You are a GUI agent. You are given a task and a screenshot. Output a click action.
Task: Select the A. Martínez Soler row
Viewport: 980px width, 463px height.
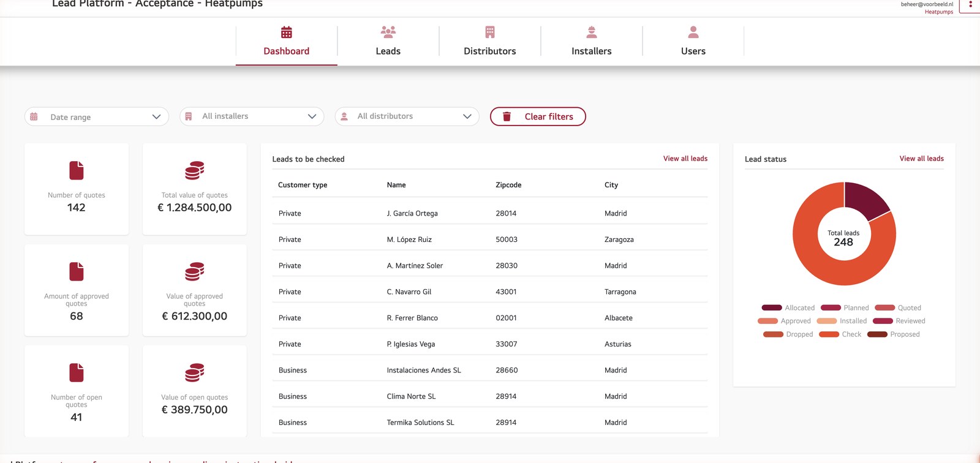[x=490, y=266]
